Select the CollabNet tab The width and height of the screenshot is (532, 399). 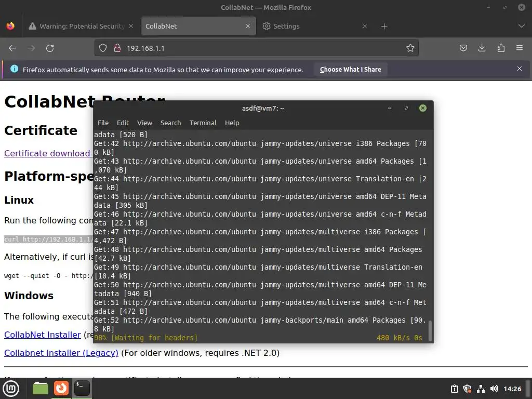198,26
